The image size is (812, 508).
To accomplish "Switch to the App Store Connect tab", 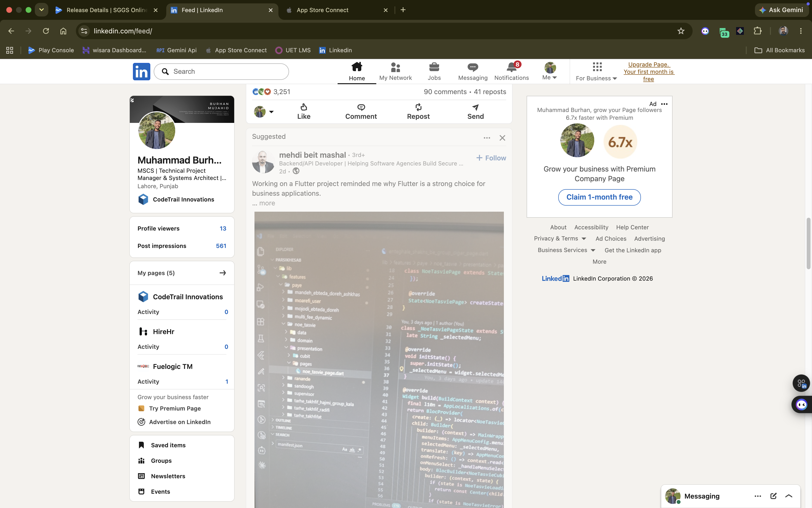I will 337,10.
